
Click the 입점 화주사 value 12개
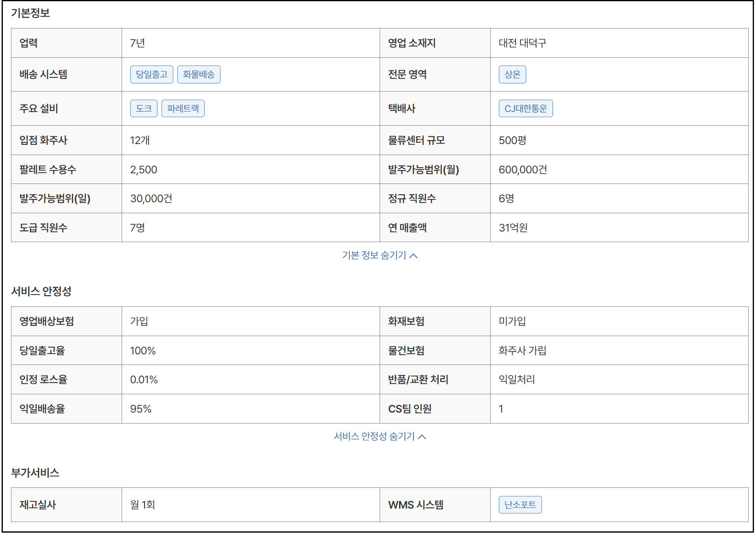coord(140,140)
